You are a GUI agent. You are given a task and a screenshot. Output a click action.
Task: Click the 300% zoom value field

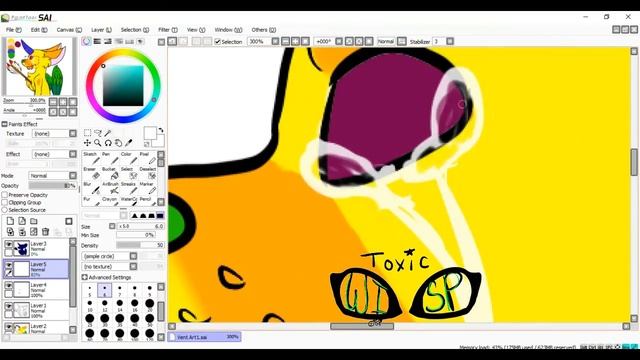click(260, 41)
